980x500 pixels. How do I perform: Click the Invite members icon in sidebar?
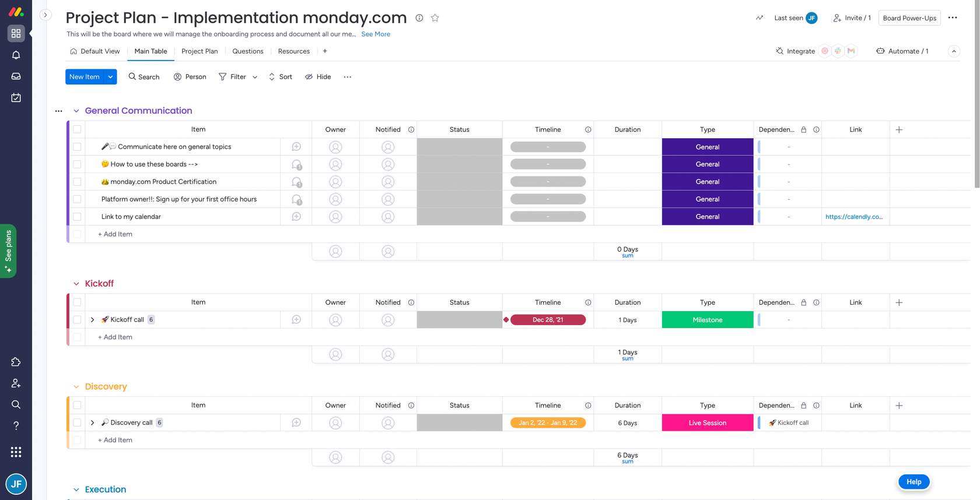(x=16, y=383)
